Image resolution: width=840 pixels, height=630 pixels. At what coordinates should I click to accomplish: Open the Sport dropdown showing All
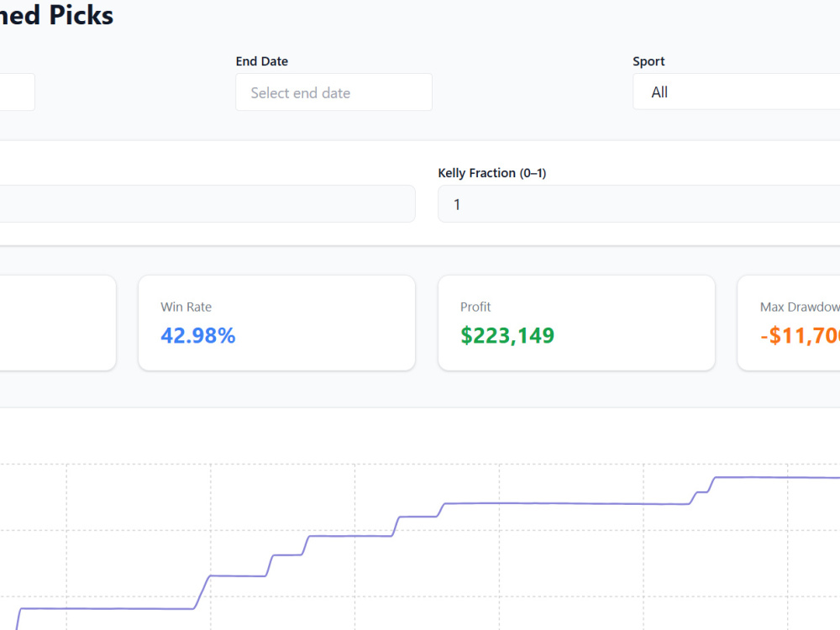point(736,92)
